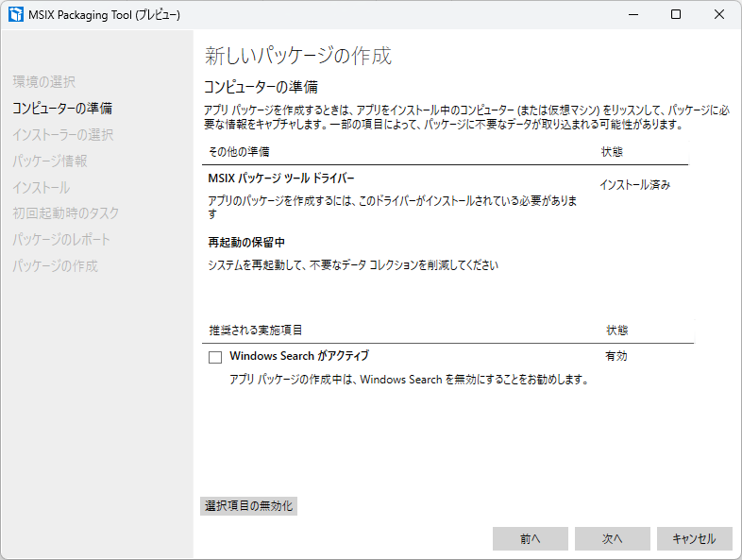Click the Windows Search 無効 recommendation text

pos(409,380)
